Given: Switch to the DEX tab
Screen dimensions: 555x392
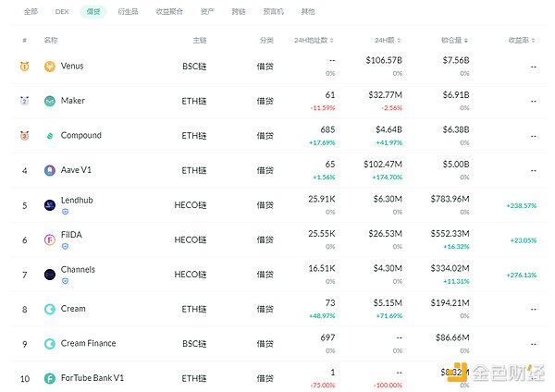Looking at the screenshot, I should [62, 11].
